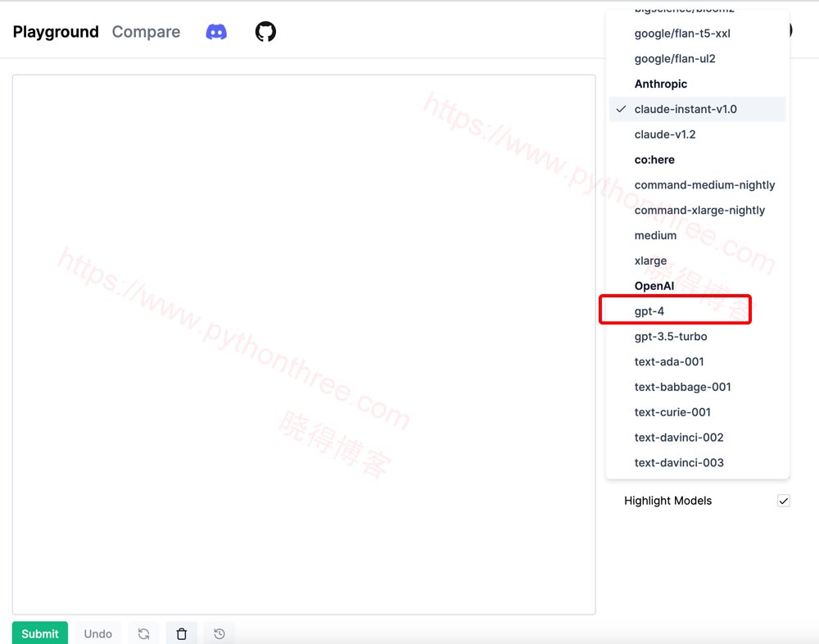Image resolution: width=819 pixels, height=644 pixels.
Task: Choose text-babbage-001 model
Action: [697, 387]
